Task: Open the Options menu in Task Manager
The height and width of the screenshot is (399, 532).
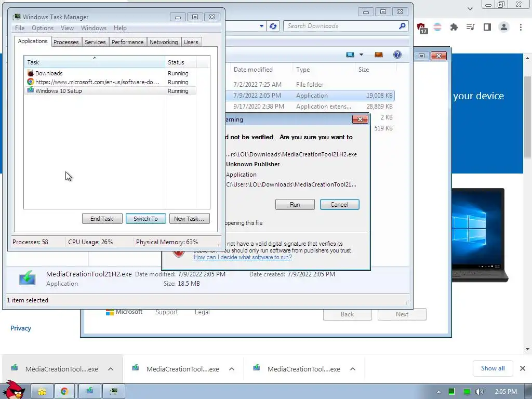Action: (x=43, y=28)
